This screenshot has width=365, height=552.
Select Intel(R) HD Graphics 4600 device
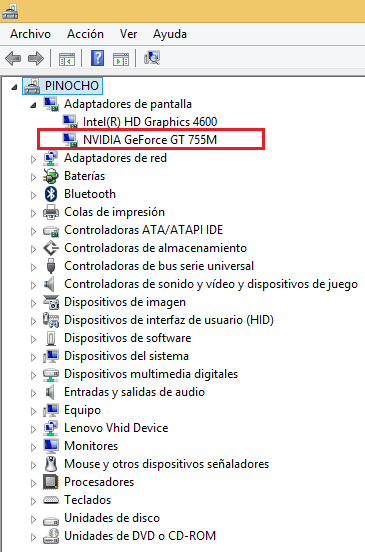tap(150, 122)
